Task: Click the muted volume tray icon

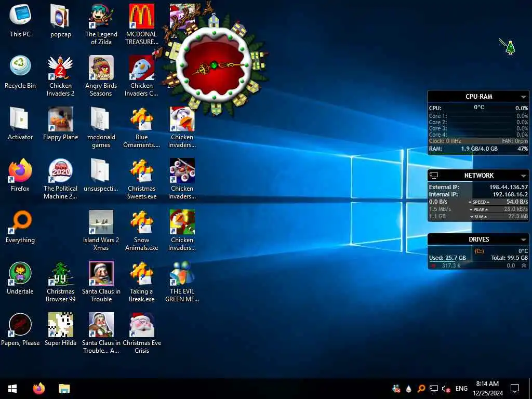Action: 446,389
